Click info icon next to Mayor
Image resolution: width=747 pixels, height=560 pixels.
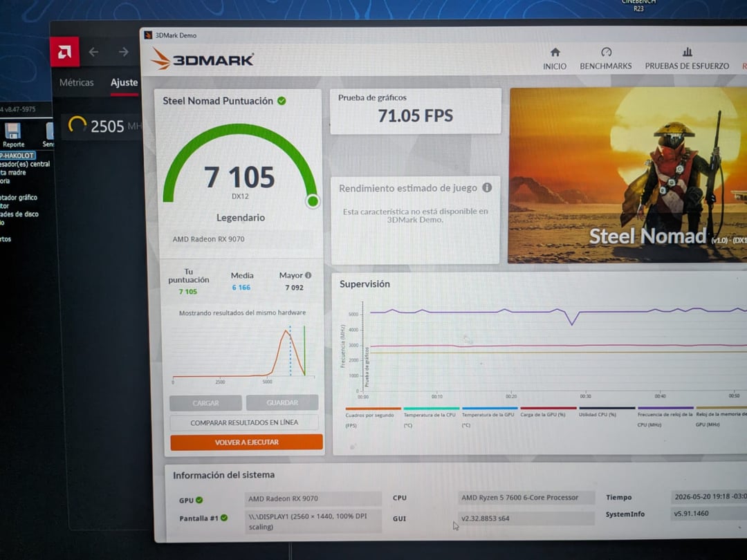[x=308, y=275]
